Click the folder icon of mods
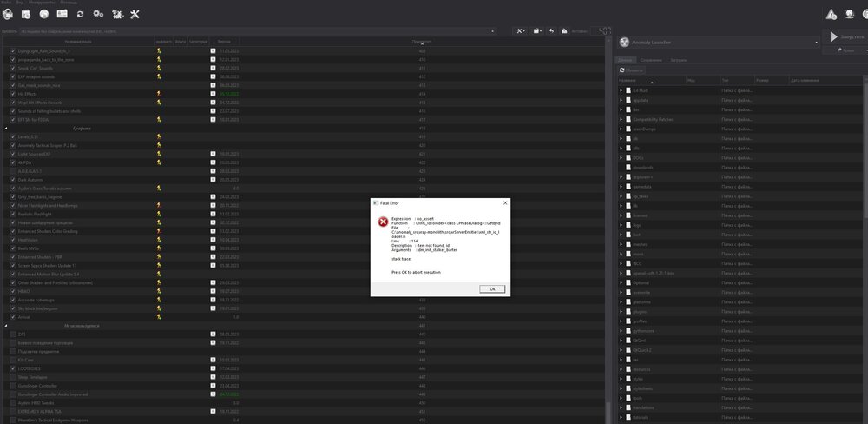The width and height of the screenshot is (868, 424). click(x=628, y=254)
